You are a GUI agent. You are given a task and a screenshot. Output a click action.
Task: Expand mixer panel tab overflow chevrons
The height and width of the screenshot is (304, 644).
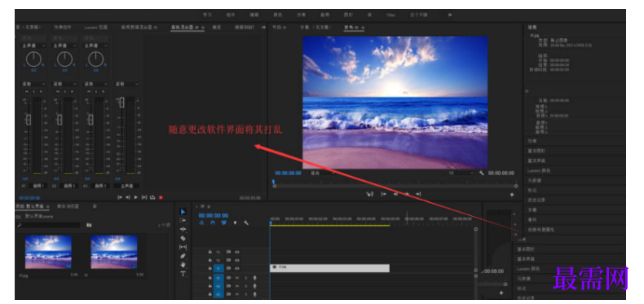(263, 28)
